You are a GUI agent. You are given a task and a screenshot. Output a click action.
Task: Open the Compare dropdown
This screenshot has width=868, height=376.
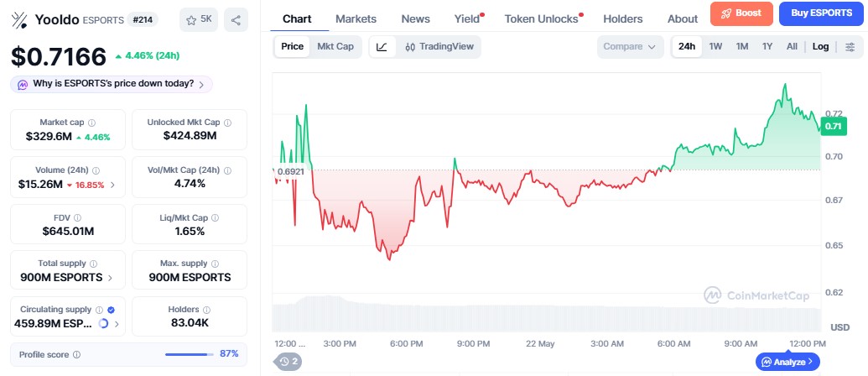[630, 46]
